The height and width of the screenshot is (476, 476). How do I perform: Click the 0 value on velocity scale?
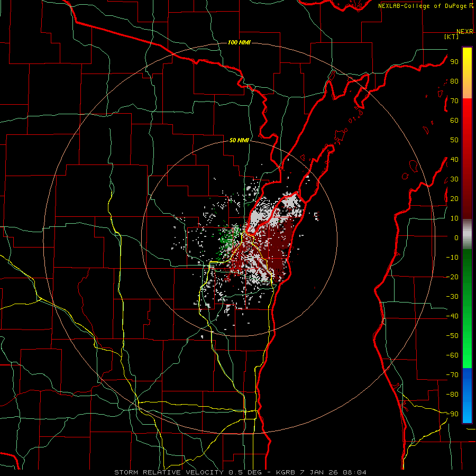pyautogui.click(x=456, y=237)
